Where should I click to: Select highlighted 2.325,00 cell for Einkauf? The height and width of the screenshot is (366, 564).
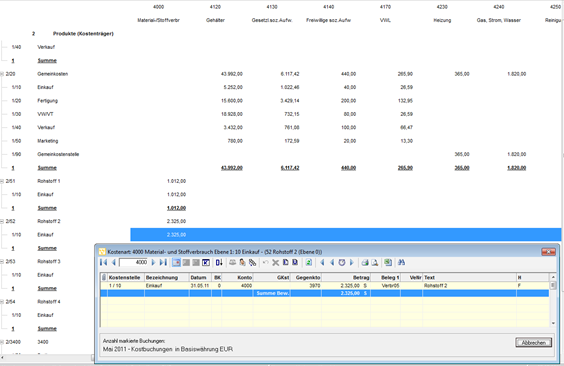point(176,235)
